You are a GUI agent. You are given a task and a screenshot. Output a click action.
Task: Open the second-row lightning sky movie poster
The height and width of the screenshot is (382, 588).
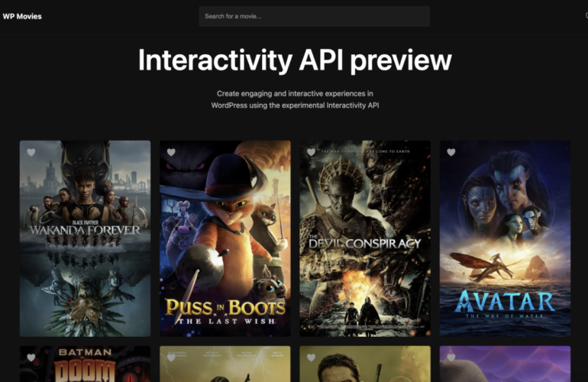(225, 364)
